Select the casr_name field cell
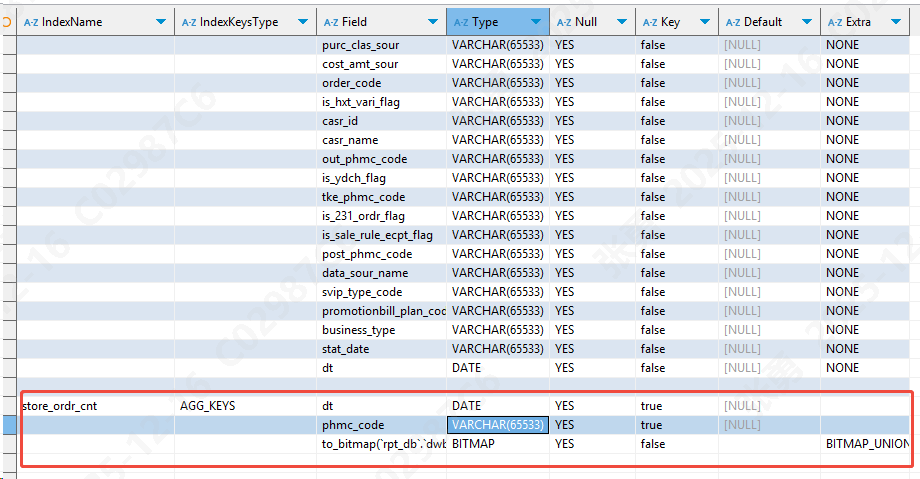 [382, 140]
